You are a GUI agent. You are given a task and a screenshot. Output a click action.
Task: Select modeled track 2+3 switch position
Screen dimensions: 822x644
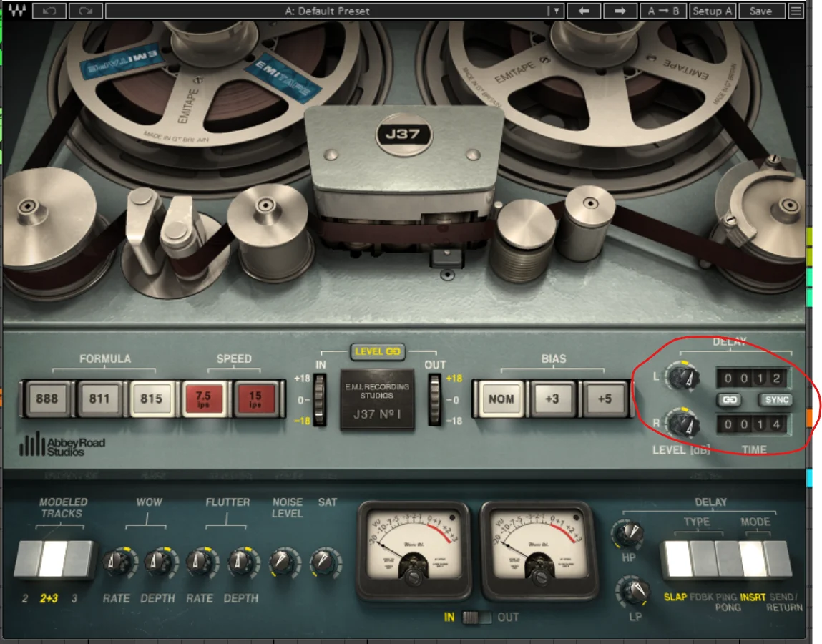[x=54, y=559]
